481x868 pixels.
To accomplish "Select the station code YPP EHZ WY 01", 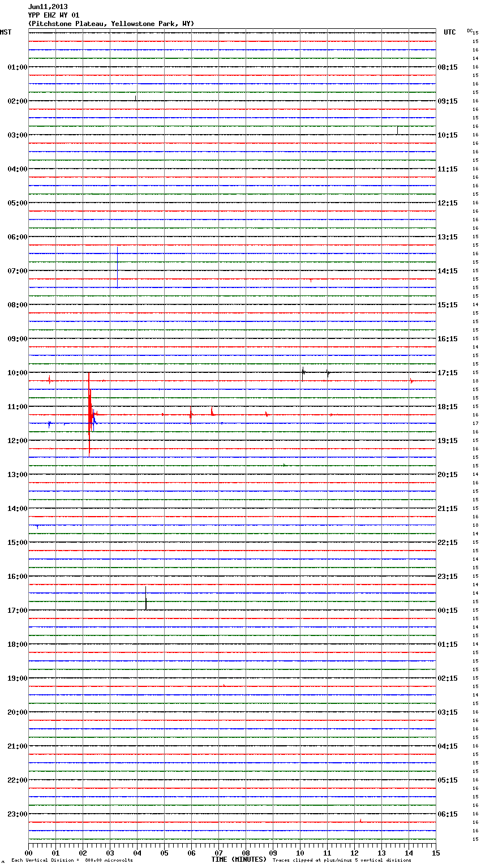I will (x=54, y=15).
